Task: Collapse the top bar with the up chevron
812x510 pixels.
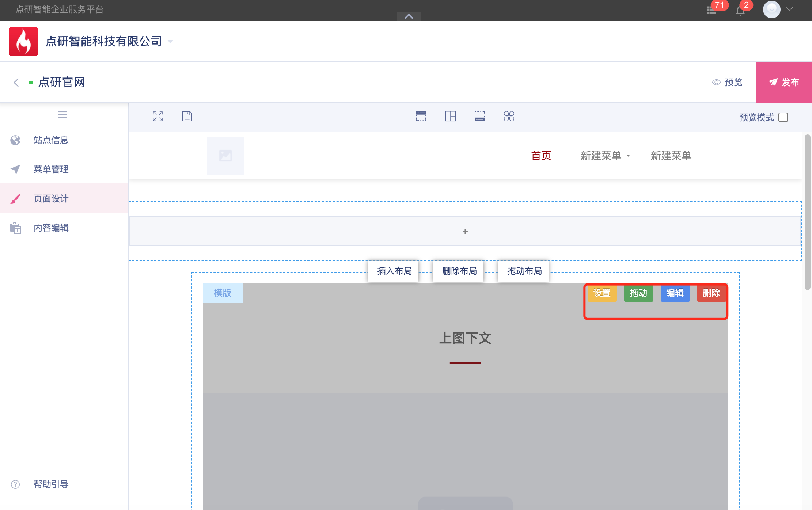Action: click(409, 16)
